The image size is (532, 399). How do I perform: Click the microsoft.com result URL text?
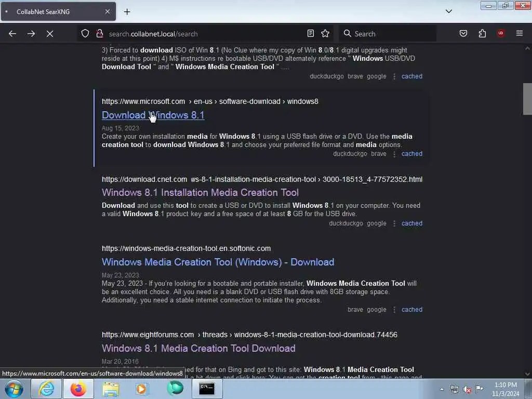point(210,101)
